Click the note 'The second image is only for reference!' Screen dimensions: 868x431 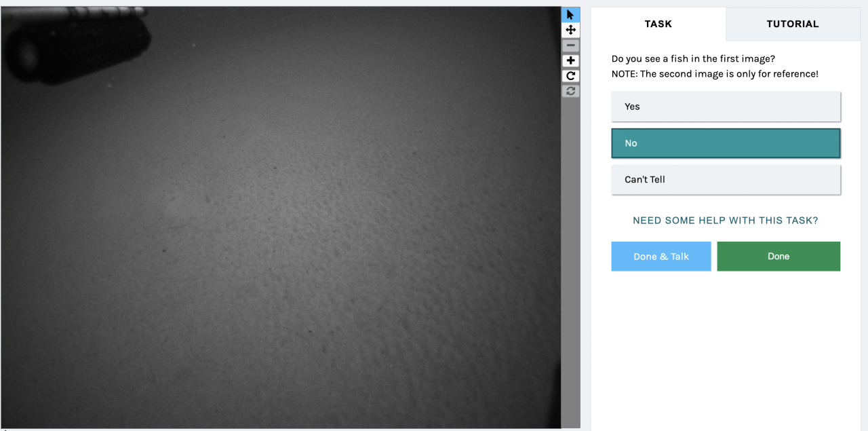point(729,74)
